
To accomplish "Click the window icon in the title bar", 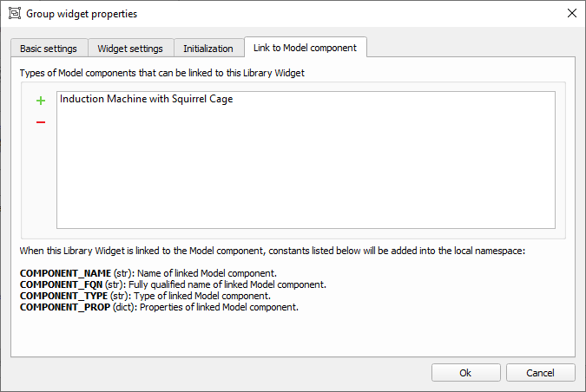I will click(13, 14).
